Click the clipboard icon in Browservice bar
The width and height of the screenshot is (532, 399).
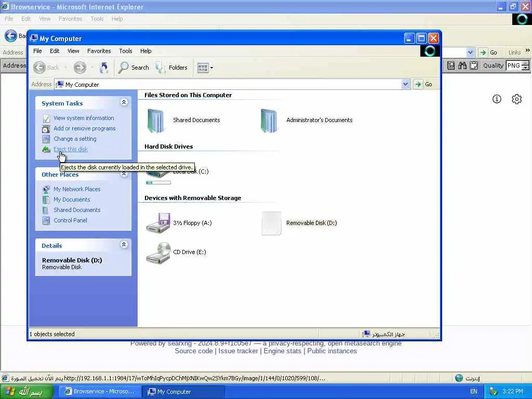474,65
